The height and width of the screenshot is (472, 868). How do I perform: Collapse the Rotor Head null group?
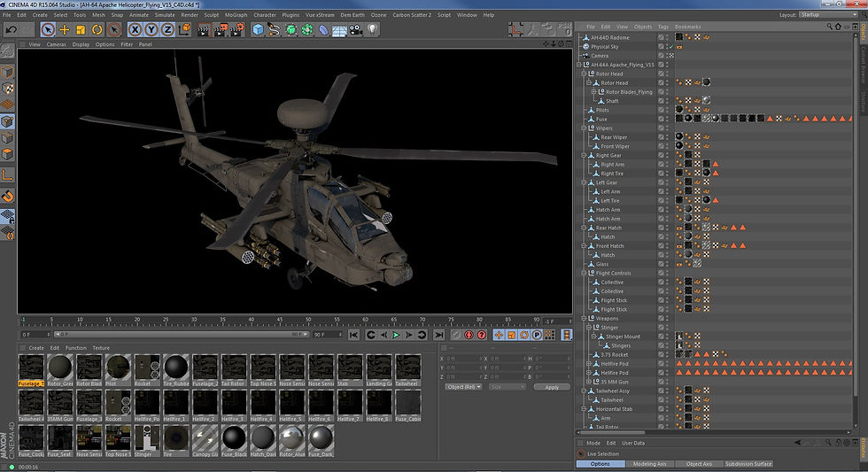pyautogui.click(x=584, y=74)
